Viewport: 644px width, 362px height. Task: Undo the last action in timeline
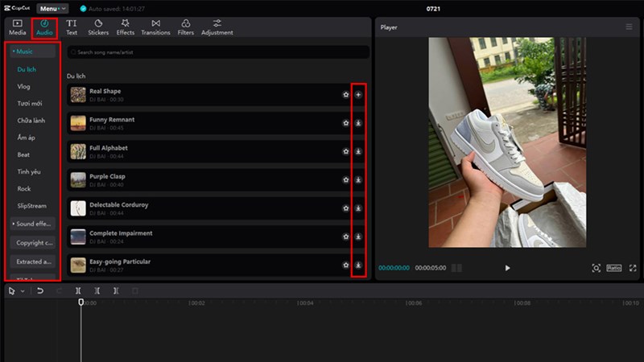39,290
